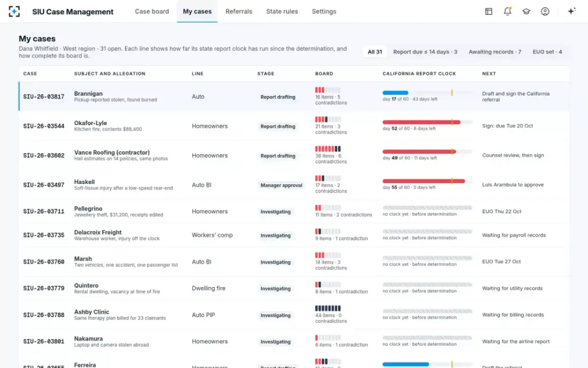Screen dimensions: 588x368
Task: Open the user profile icon
Action: coord(545,11)
